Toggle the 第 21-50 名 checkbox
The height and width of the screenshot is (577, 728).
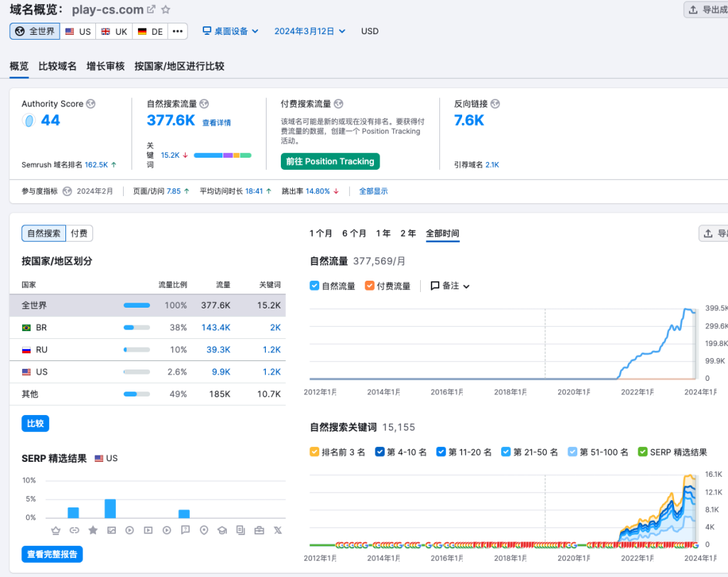pos(506,452)
